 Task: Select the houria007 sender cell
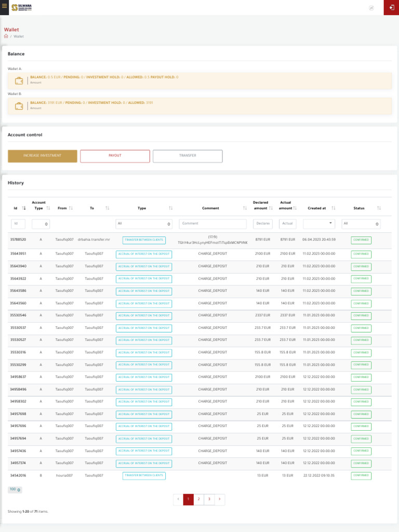pos(64,475)
